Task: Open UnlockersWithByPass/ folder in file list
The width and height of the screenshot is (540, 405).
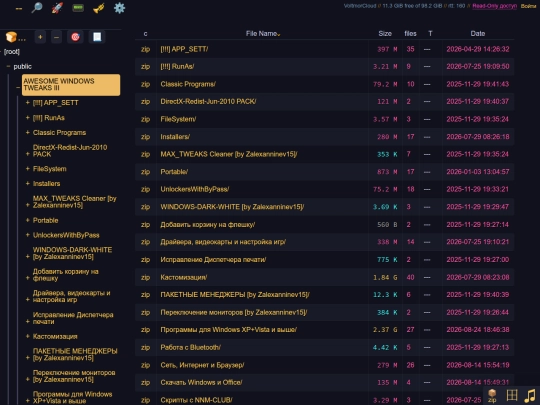Action: click(195, 189)
